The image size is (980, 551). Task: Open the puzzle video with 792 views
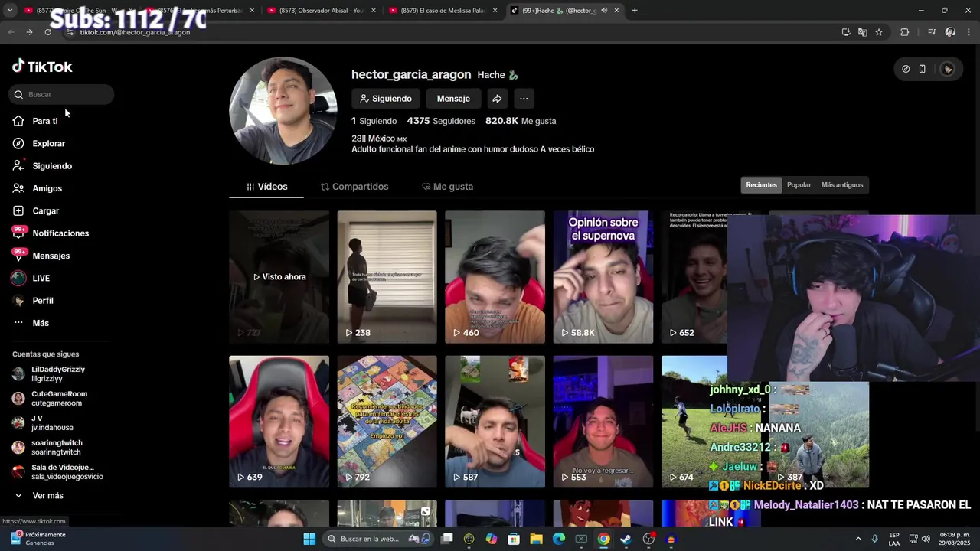point(387,422)
